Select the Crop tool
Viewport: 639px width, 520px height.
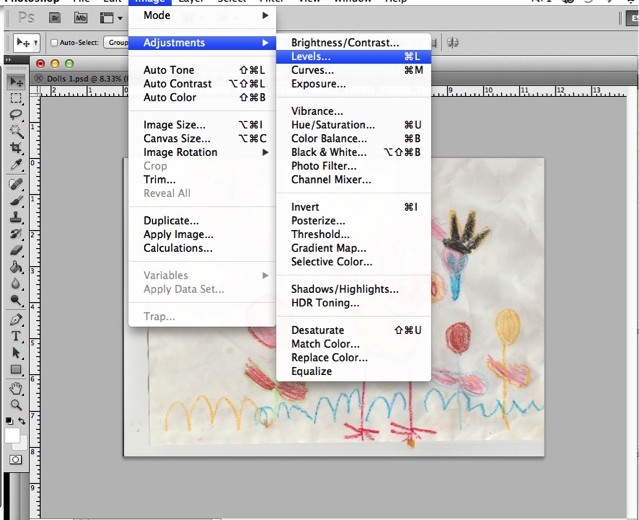point(16,148)
